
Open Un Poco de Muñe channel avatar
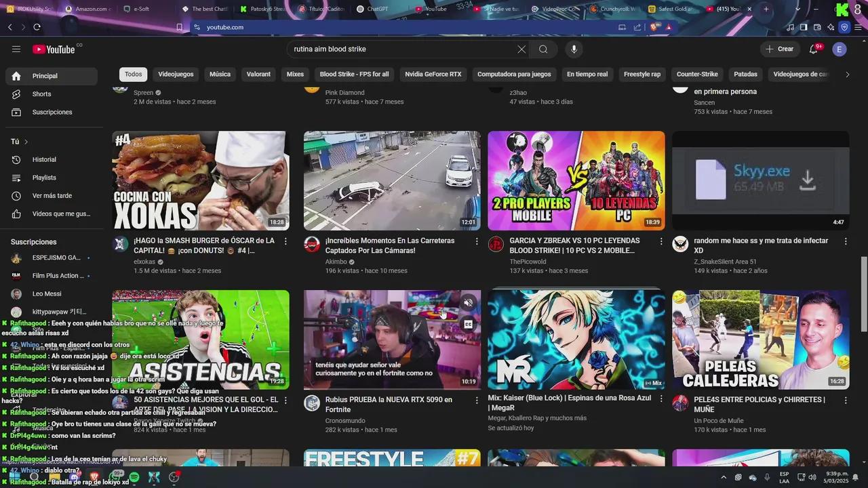[680, 403]
